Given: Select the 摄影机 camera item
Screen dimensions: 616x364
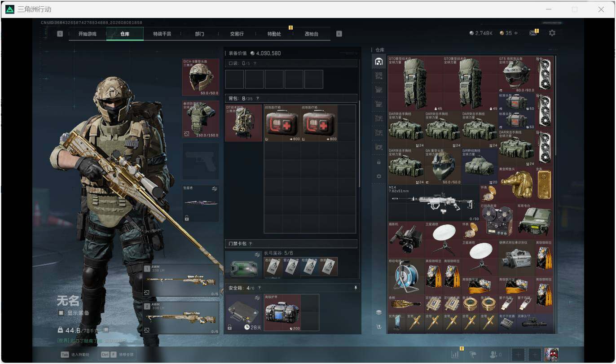Looking at the screenshot, I should (x=406, y=240).
